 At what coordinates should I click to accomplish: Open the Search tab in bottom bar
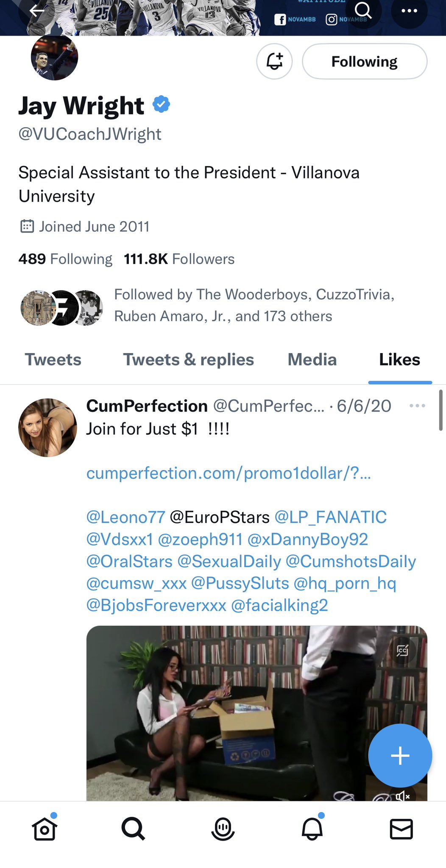coord(133,829)
